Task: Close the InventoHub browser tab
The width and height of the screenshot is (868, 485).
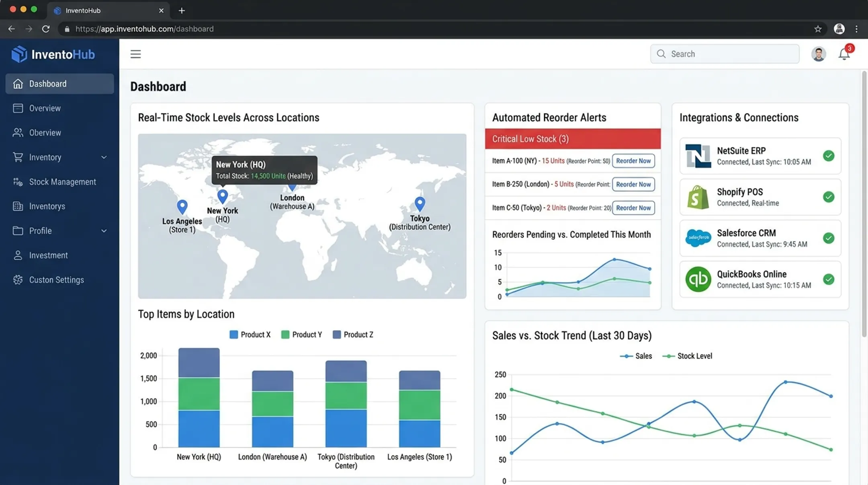Action: (161, 10)
